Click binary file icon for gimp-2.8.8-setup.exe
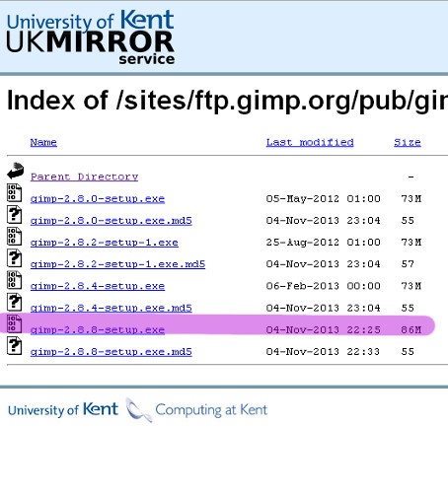448x497 pixels. pos(14,323)
